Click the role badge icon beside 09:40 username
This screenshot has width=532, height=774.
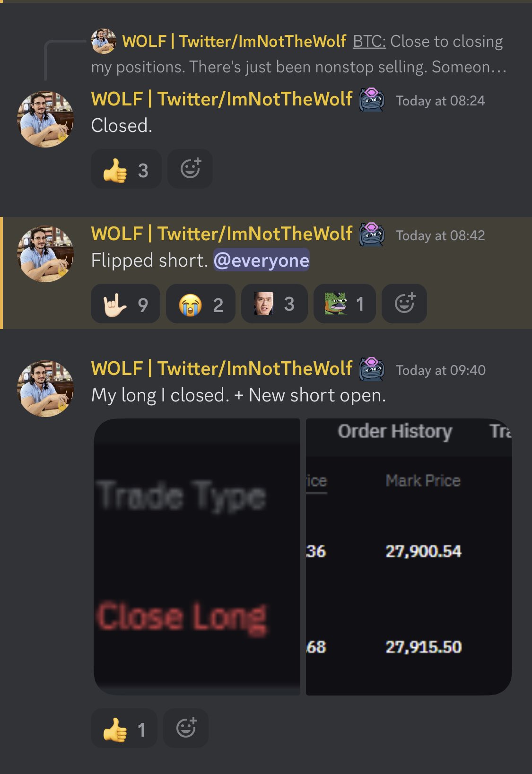coord(372,369)
